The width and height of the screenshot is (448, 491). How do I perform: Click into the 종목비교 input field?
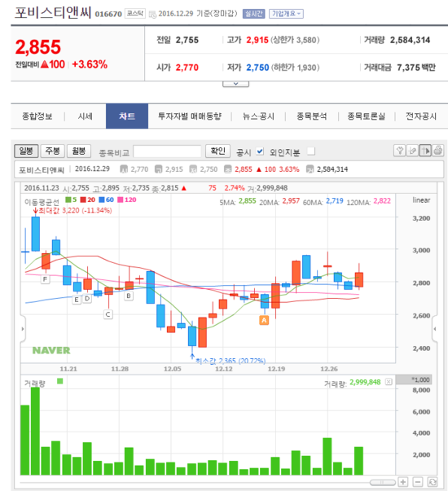click(167, 151)
